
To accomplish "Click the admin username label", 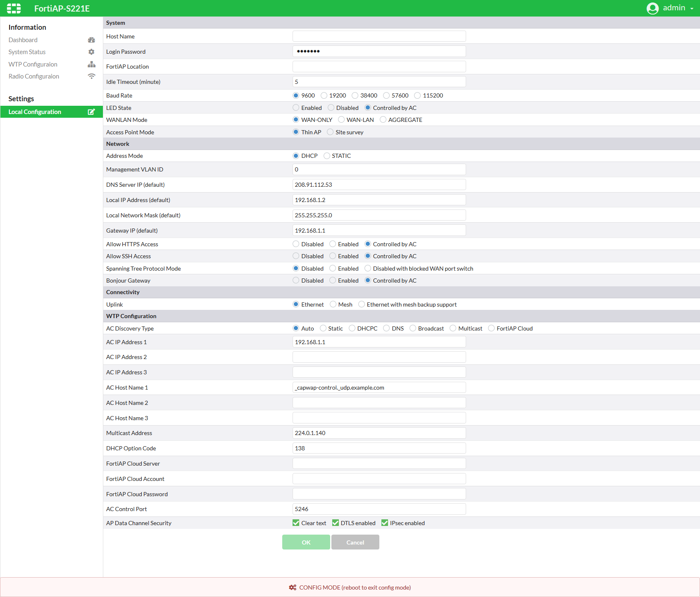I will coord(674,8).
